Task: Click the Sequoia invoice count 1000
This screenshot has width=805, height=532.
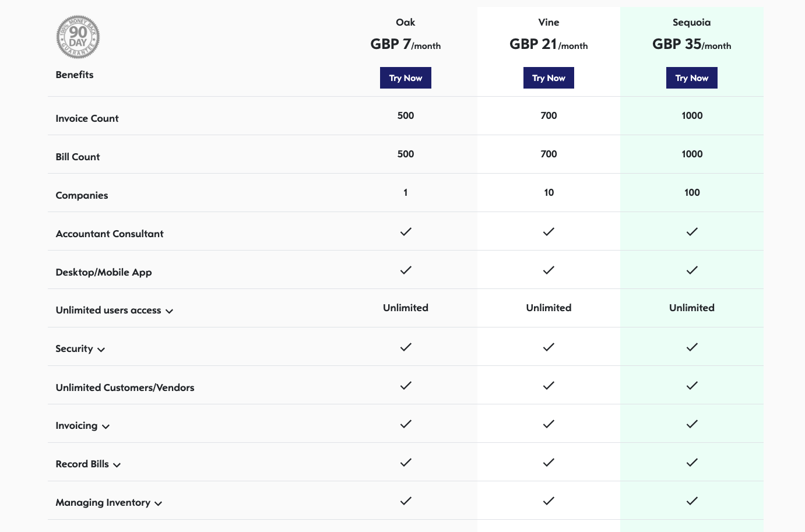Action: pos(692,115)
